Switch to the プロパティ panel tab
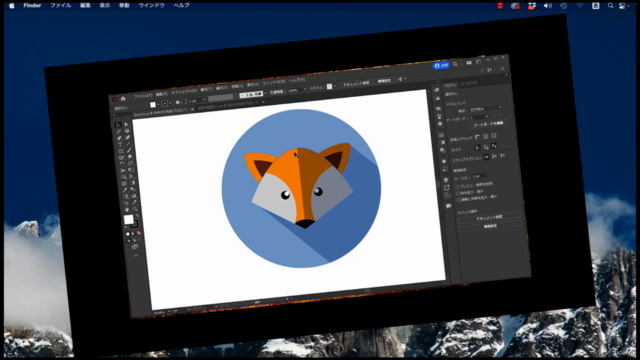Screen dimensions: 640x360 (x=450, y=85)
